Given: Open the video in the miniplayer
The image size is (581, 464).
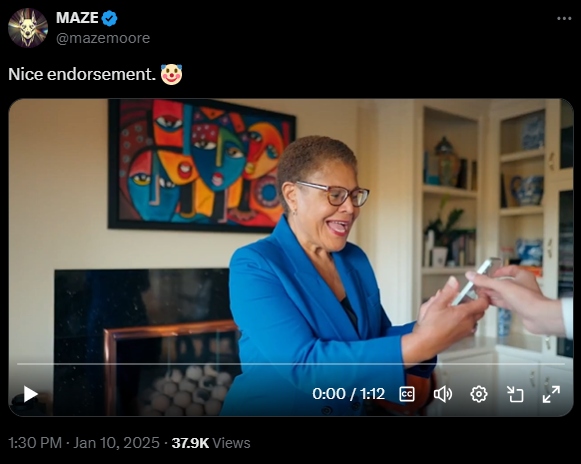Looking at the screenshot, I should (515, 394).
